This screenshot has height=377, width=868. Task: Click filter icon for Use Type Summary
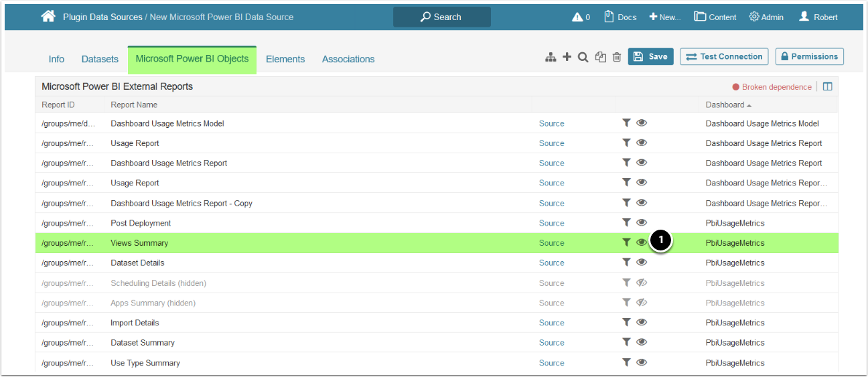pyautogui.click(x=626, y=362)
